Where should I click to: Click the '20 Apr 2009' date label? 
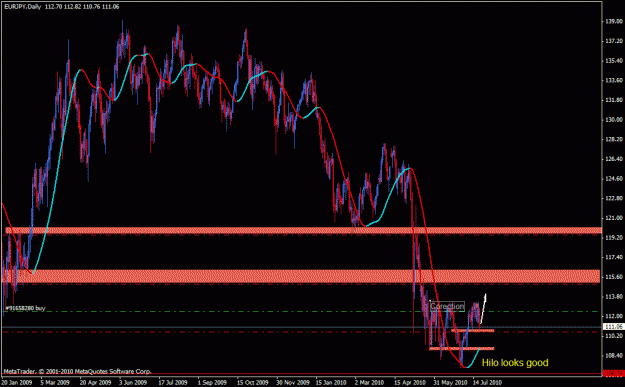point(95,382)
